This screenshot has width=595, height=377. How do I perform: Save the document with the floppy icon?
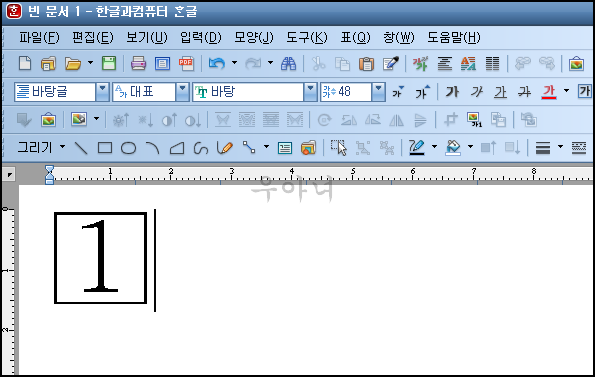click(109, 63)
